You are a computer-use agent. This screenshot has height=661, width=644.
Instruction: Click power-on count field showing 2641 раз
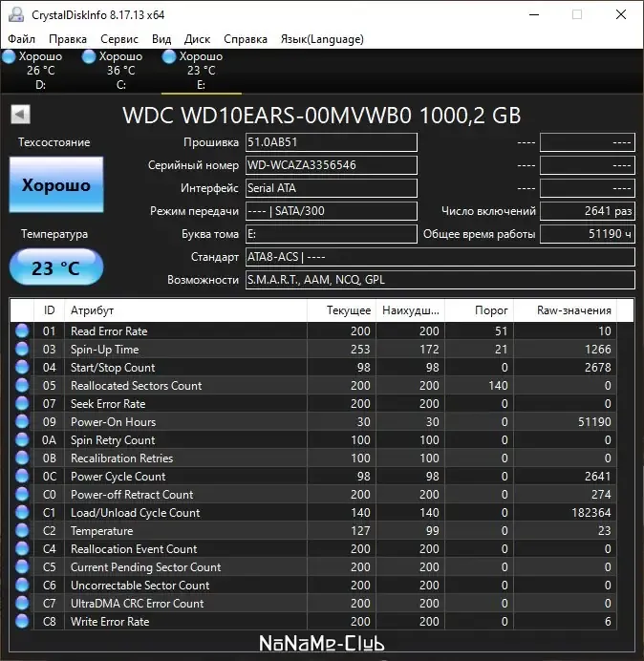tap(588, 211)
